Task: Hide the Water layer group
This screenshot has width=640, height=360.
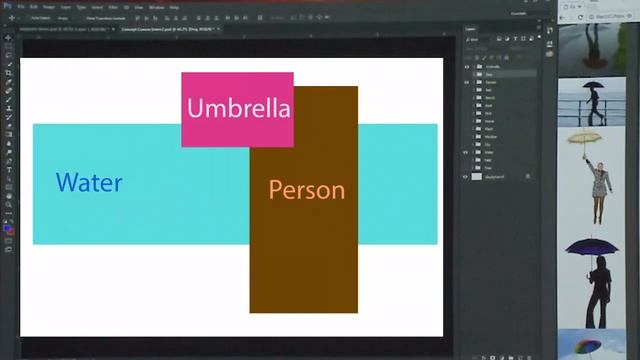Action: click(x=466, y=152)
